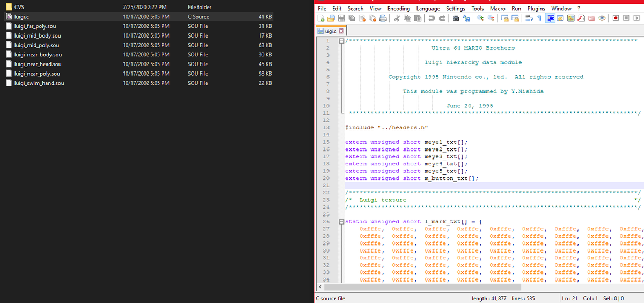Open the Edit menu
Viewport: 644px width, 303px height.
click(337, 9)
